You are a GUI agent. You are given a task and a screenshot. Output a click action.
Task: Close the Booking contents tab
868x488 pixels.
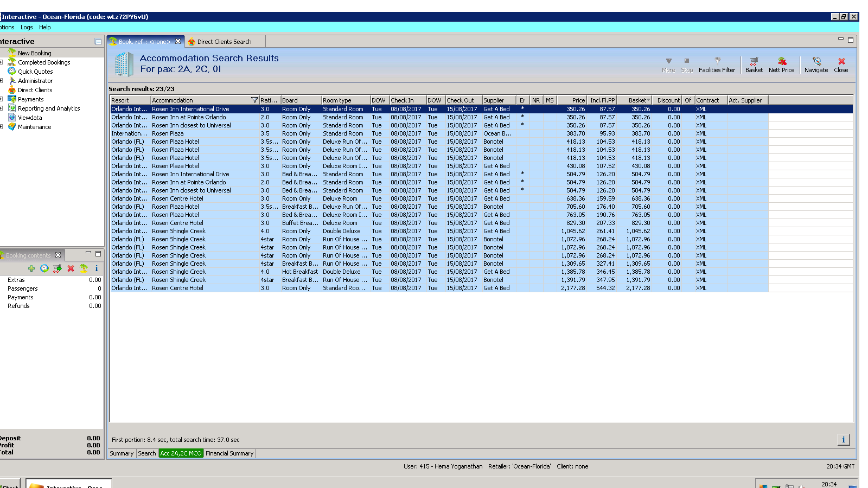tap(58, 255)
